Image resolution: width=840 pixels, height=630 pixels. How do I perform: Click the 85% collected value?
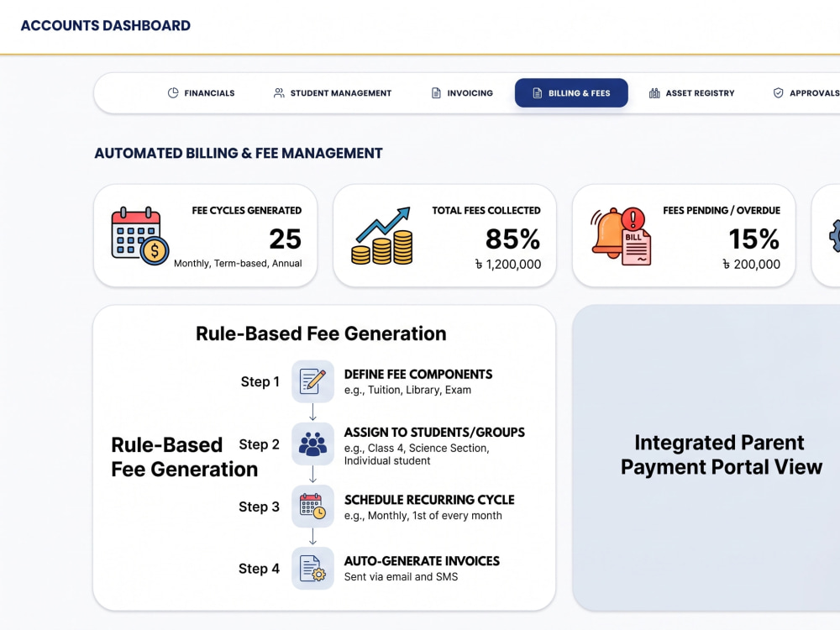(x=512, y=239)
